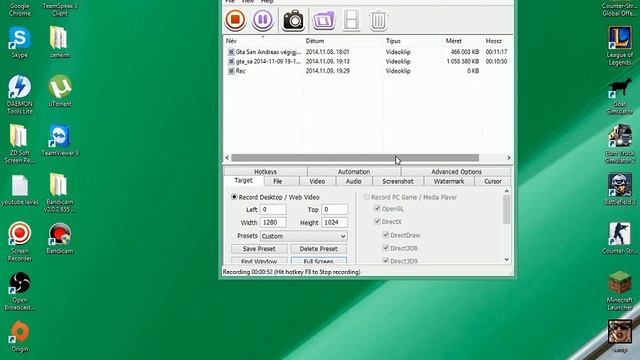640x360 pixels.
Task: Click the Find Window button
Action: coord(259,261)
